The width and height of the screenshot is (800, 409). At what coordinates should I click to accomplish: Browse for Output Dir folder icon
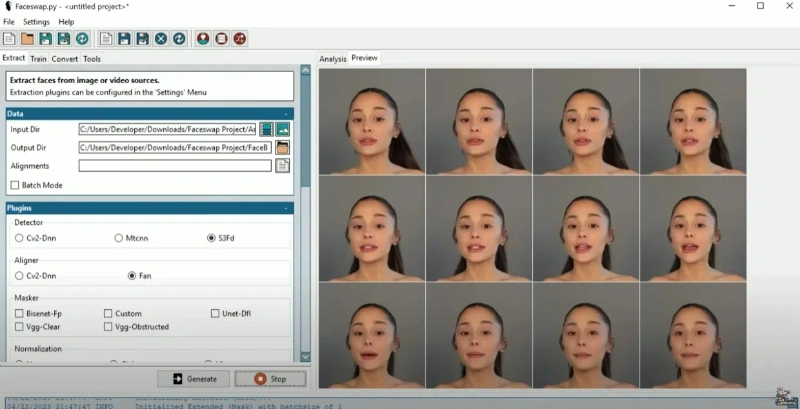(x=283, y=147)
